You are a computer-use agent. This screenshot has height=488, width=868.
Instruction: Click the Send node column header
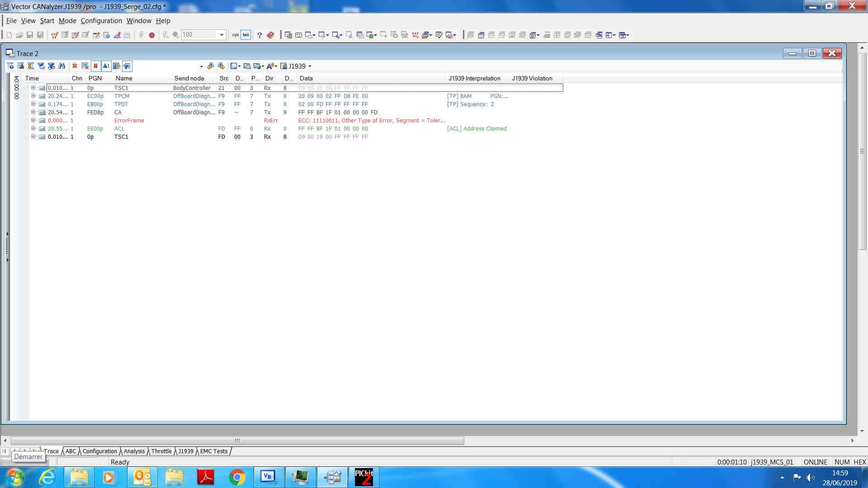tap(194, 78)
